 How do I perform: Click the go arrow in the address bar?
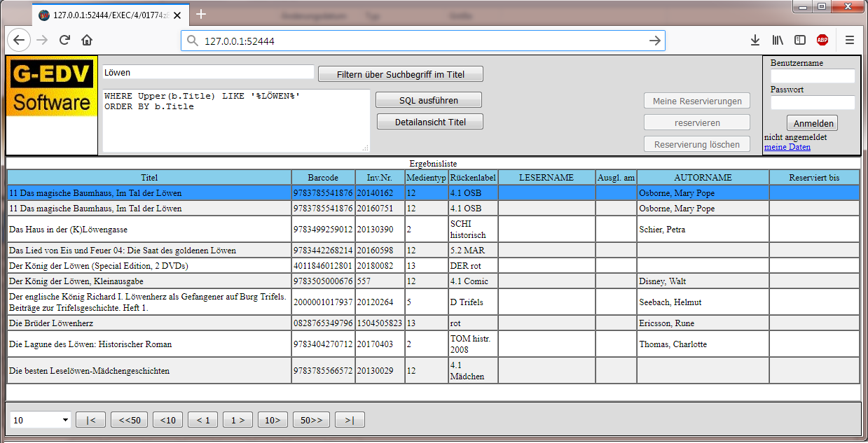point(655,41)
